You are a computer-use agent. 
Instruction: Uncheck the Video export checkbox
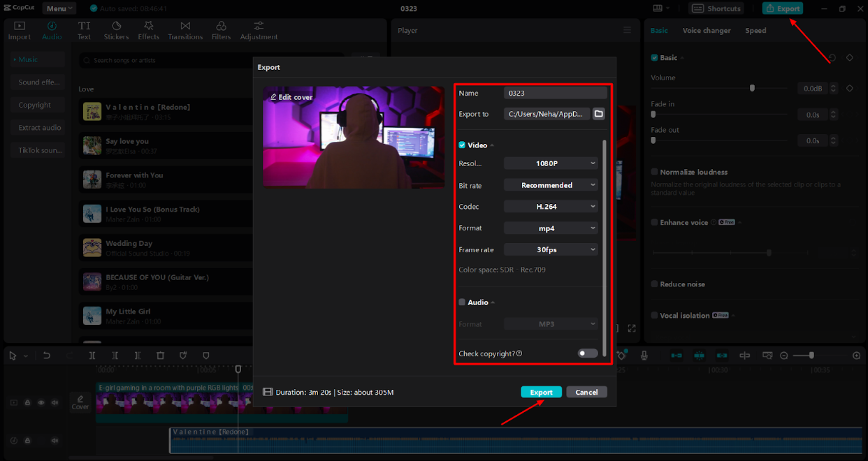[462, 145]
